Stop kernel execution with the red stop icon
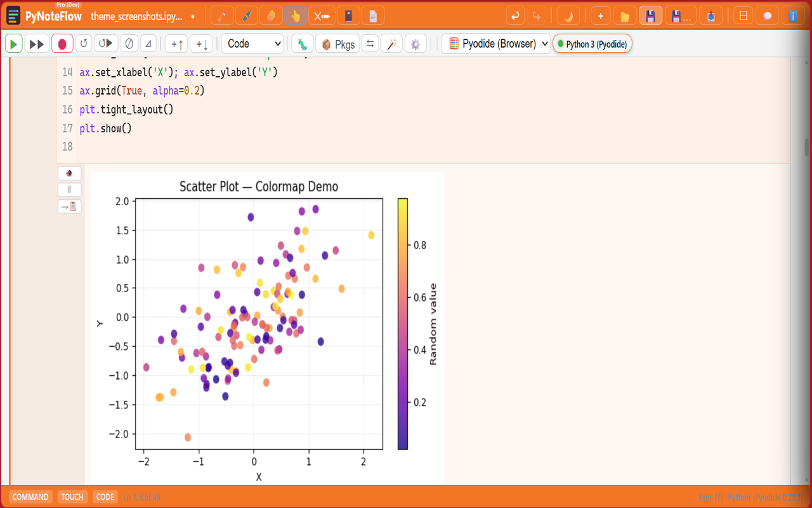Viewport: 812px width, 508px height. [62, 44]
